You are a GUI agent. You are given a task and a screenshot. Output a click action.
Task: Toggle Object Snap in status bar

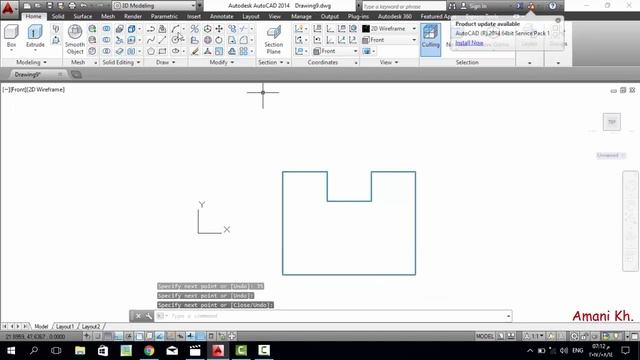(139, 336)
